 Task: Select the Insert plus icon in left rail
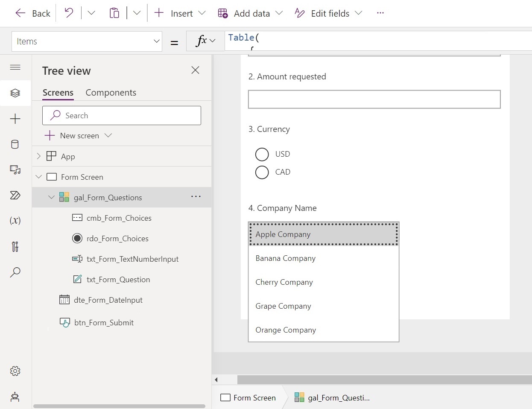coord(15,119)
